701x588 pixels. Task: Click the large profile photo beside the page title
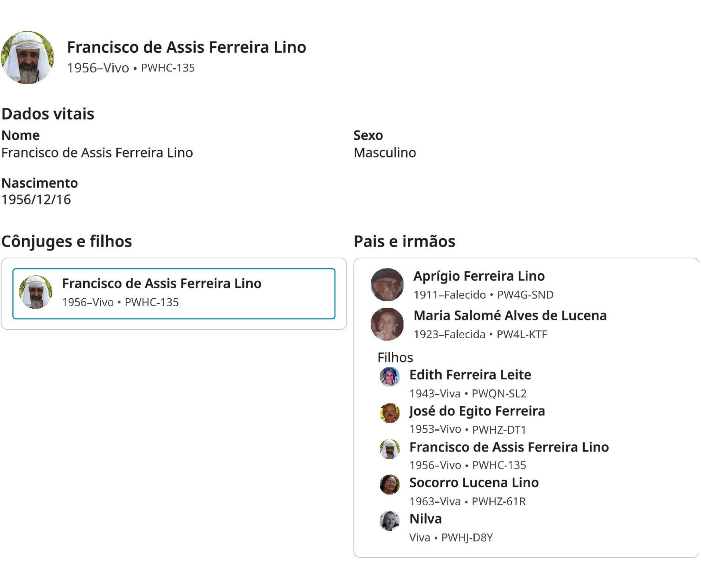(27, 58)
